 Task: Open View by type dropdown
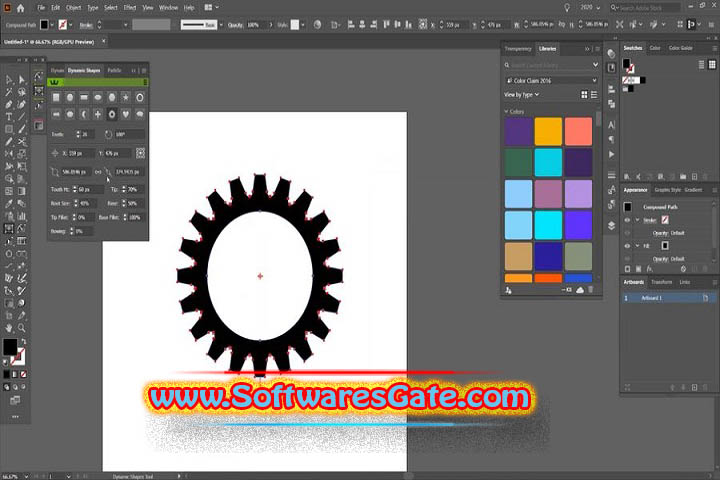click(521, 95)
